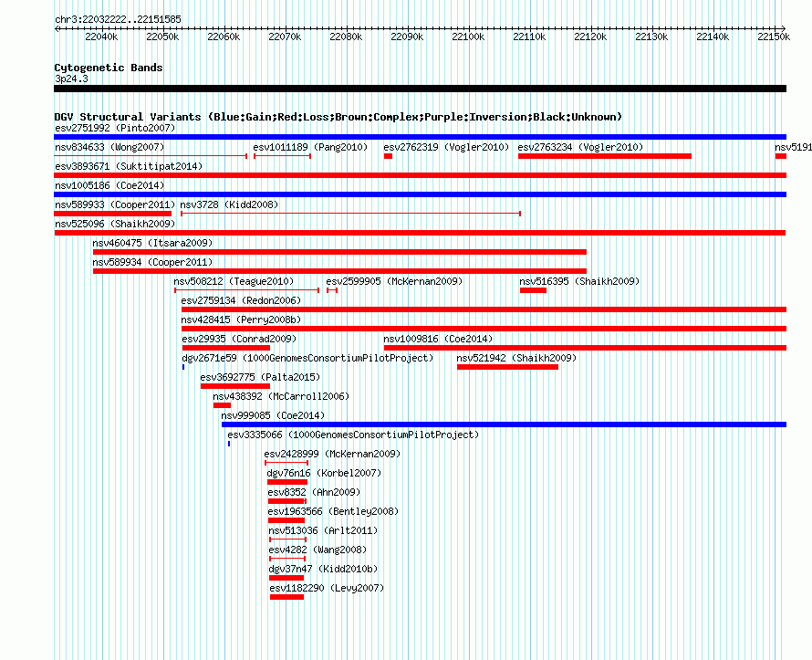Open esv1011189 (Pang2010) variant
This screenshot has height=660, width=812.
tap(310, 147)
